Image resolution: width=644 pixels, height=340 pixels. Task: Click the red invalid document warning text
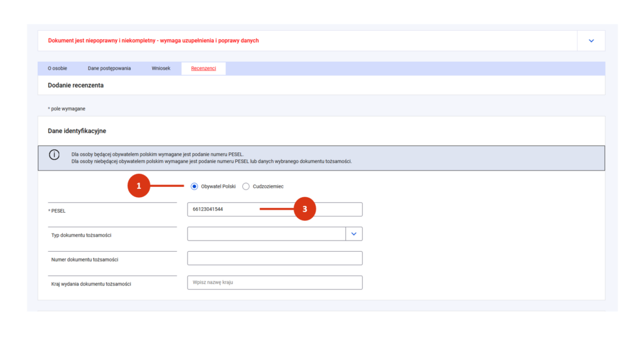pos(153,41)
